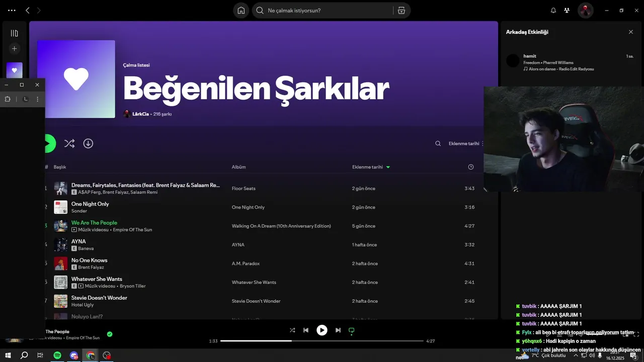Go back with the left arrow
This screenshot has width=644, height=362.
coord(27,10)
